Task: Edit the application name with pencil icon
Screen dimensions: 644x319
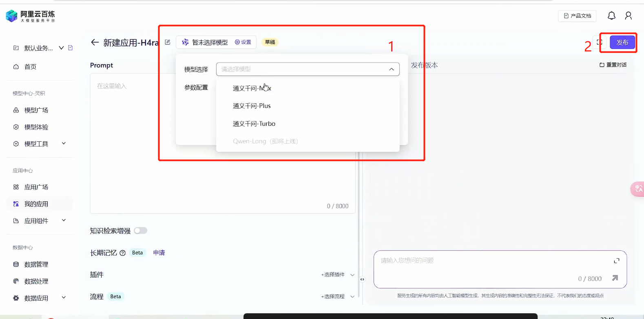Action: point(168,42)
